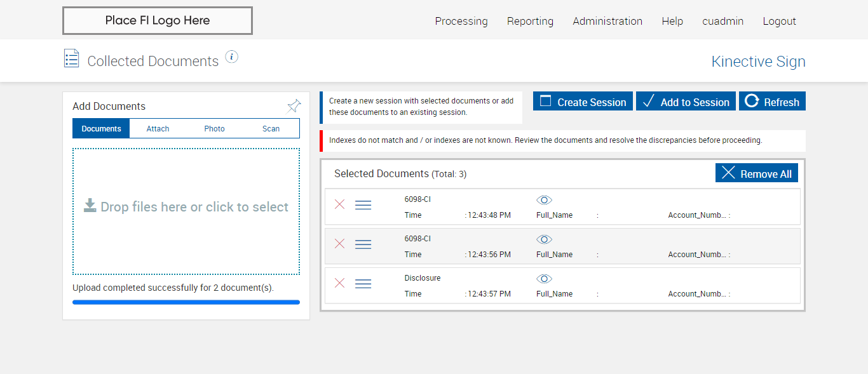View the Disclosure document via eye icon

tap(544, 279)
